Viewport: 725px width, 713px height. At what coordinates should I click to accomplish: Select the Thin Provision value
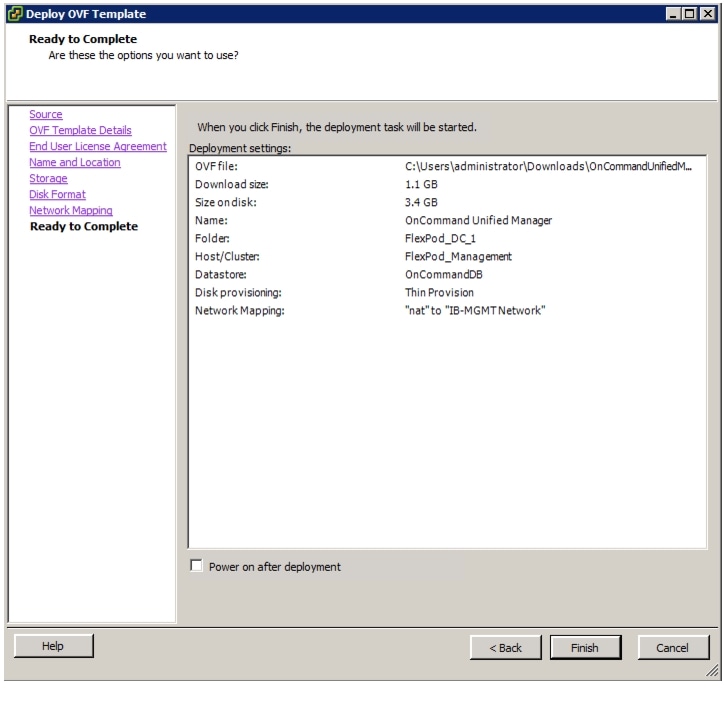pos(439,293)
